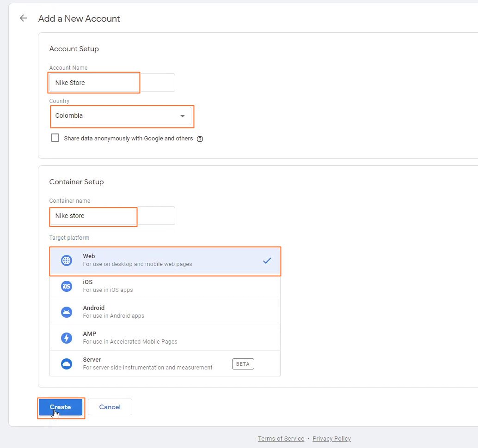This screenshot has height=448, width=478.
Task: Open the help icon next to Share data
Action: tap(200, 139)
